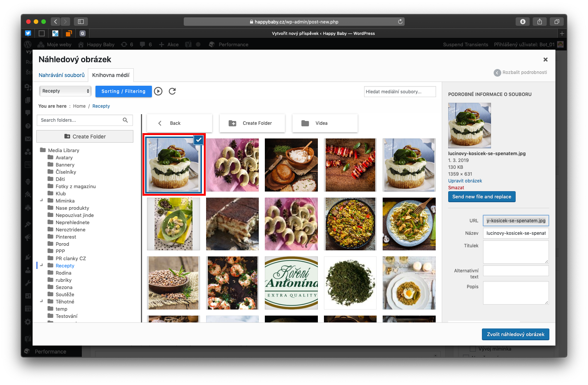Open the Video folder tile
Image resolution: width=588 pixels, height=385 pixels.
[325, 123]
